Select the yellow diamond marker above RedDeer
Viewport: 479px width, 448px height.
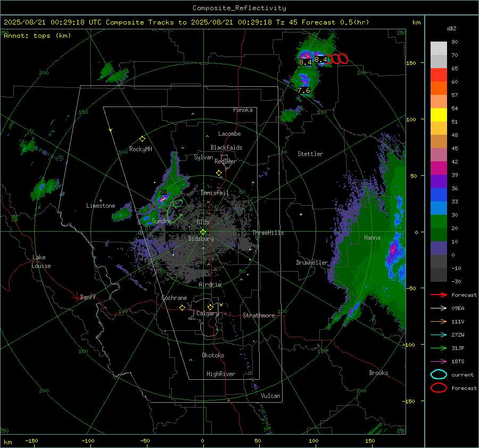point(219,173)
